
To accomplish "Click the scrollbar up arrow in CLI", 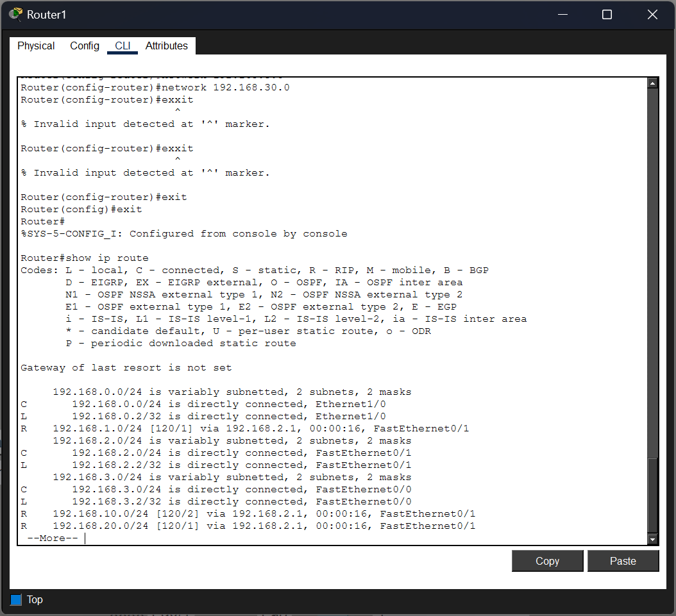I will pos(652,83).
